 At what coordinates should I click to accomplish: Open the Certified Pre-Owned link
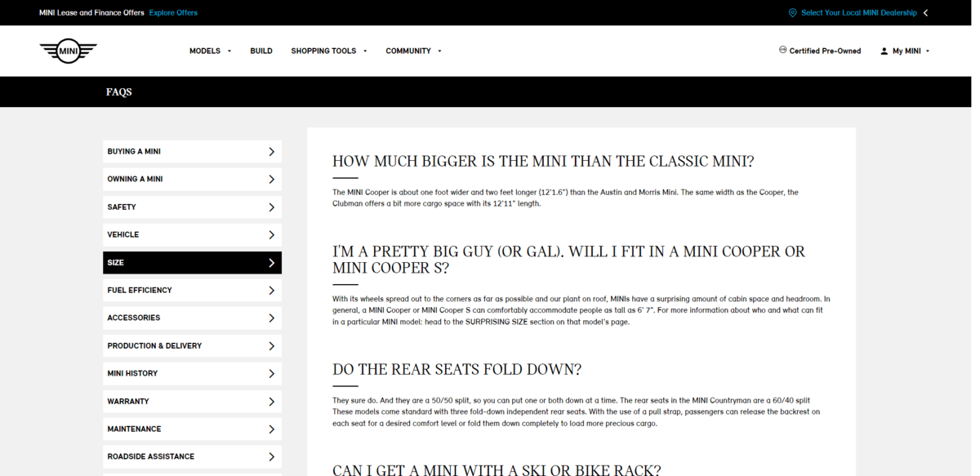click(825, 51)
